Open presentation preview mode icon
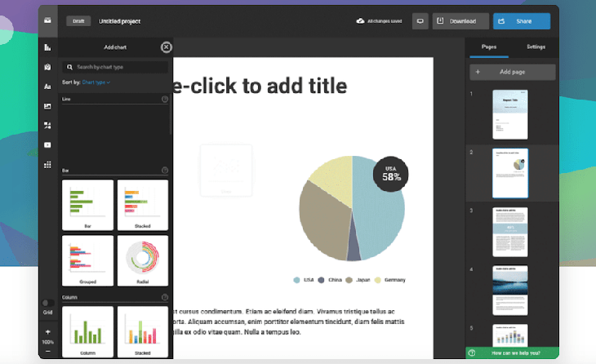The height and width of the screenshot is (364, 596). tap(420, 21)
